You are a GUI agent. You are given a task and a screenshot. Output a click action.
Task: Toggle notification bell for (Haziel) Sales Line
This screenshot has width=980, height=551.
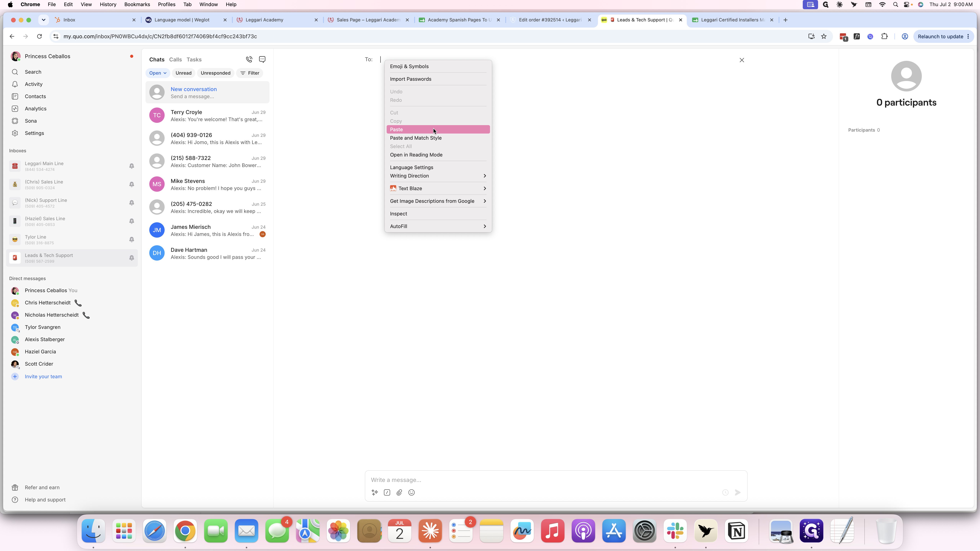click(131, 221)
